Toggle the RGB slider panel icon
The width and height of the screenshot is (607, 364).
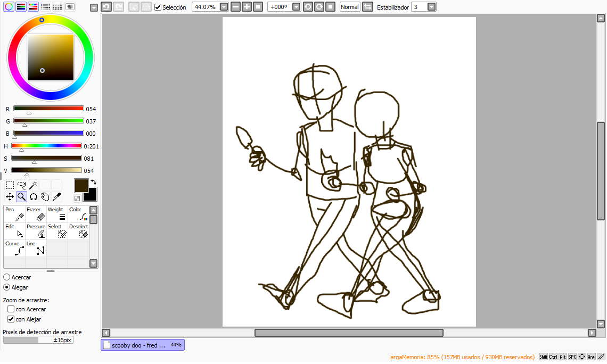(x=21, y=6)
